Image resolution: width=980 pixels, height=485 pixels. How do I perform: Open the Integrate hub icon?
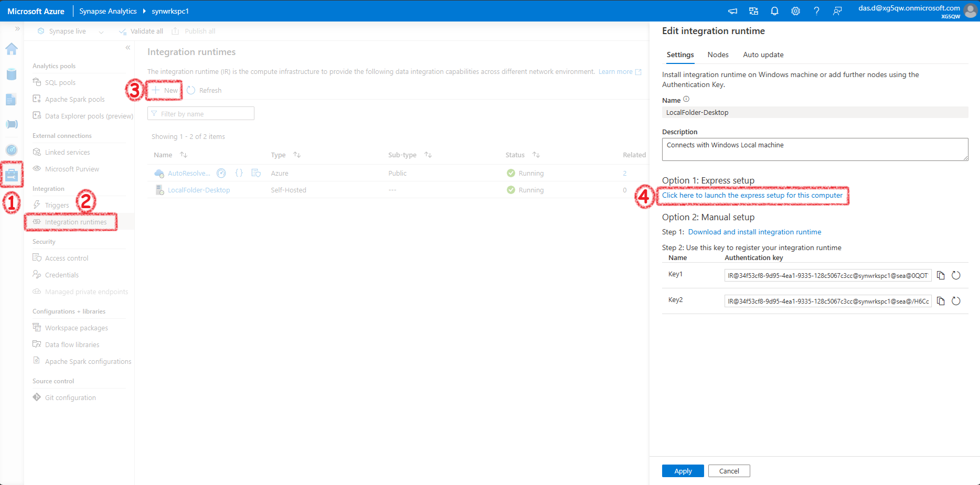[12, 124]
